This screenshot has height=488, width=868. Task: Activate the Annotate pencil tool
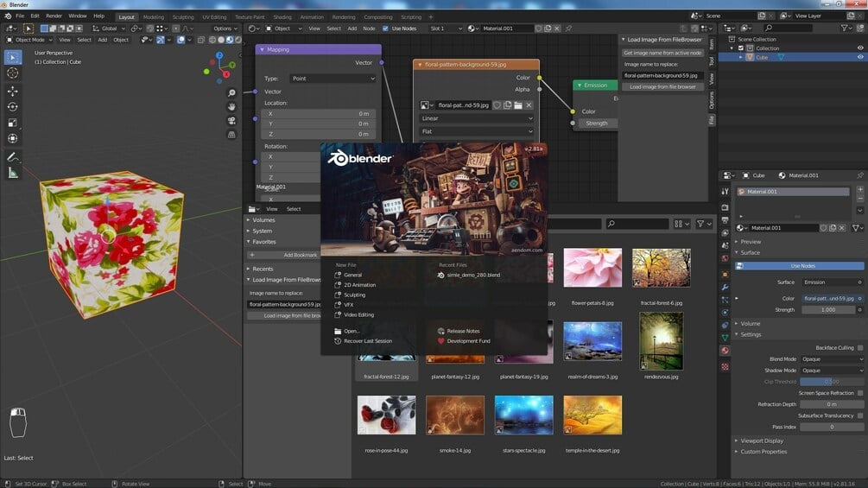[13, 157]
